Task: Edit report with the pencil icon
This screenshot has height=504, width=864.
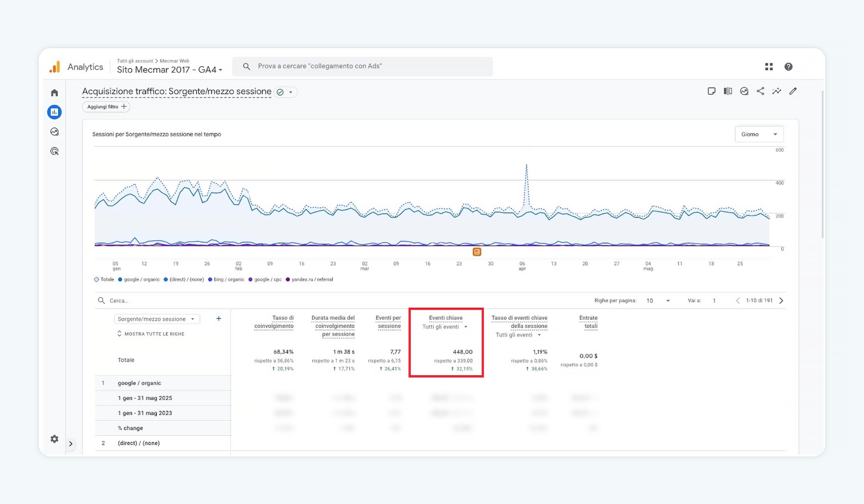Action: pos(793,91)
